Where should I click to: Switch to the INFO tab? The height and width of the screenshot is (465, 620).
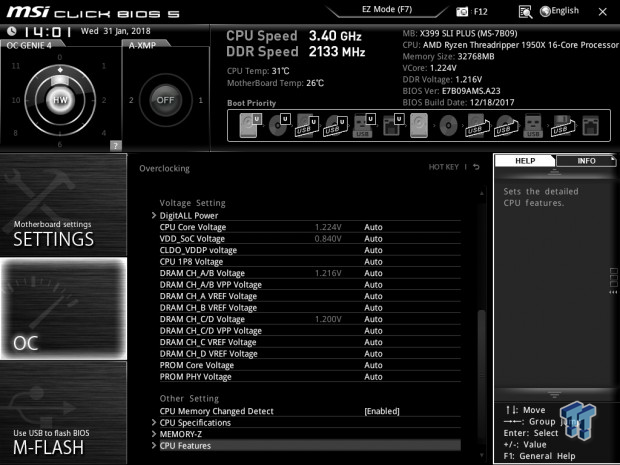tap(586, 161)
